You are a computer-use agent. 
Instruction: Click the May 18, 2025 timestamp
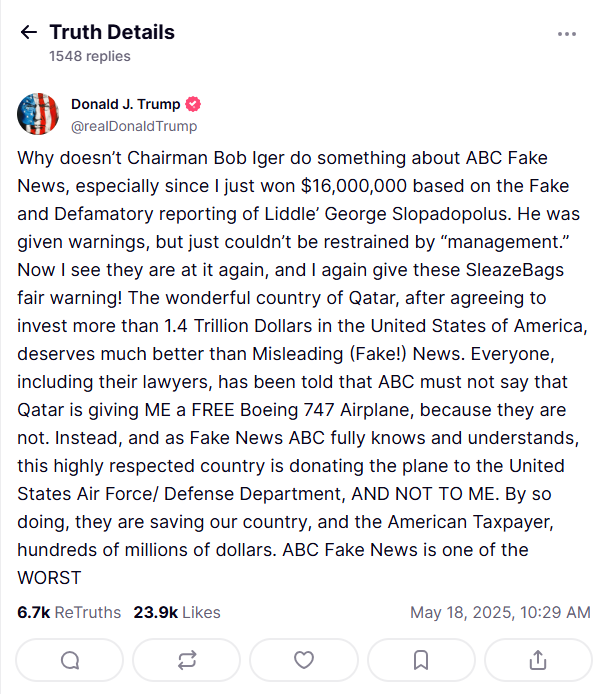pyautogui.click(x=500, y=613)
